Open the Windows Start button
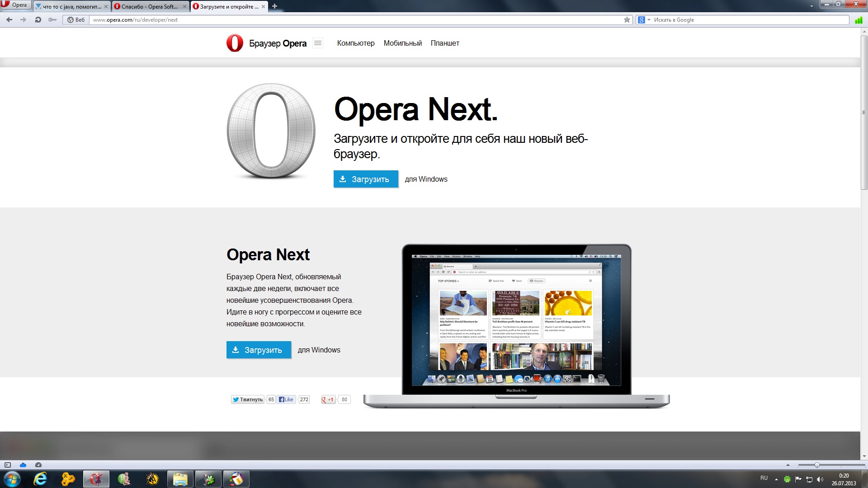Image resolution: width=868 pixels, height=488 pixels. tap(12, 479)
